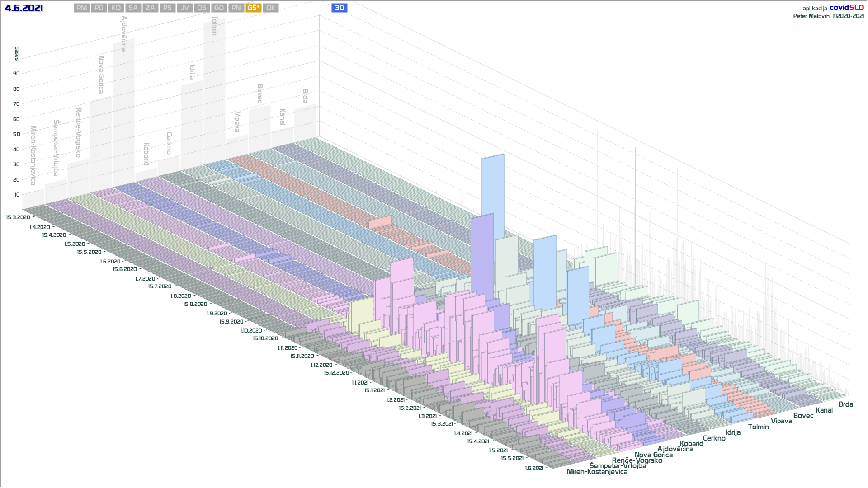Toggle the 3D view mode
The height and width of the screenshot is (488, 868).
click(339, 8)
